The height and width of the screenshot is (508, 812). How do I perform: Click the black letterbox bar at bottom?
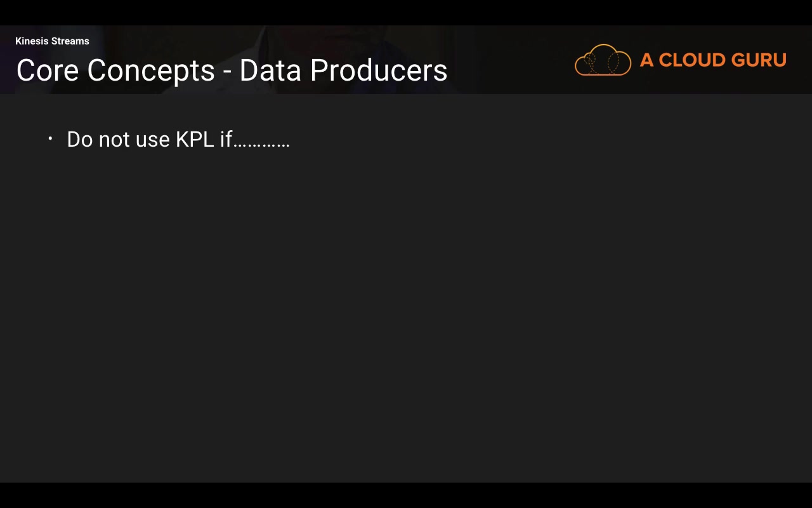click(x=406, y=495)
